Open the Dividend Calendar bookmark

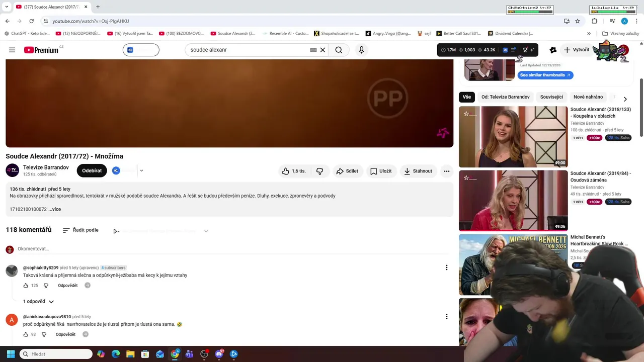click(511, 34)
